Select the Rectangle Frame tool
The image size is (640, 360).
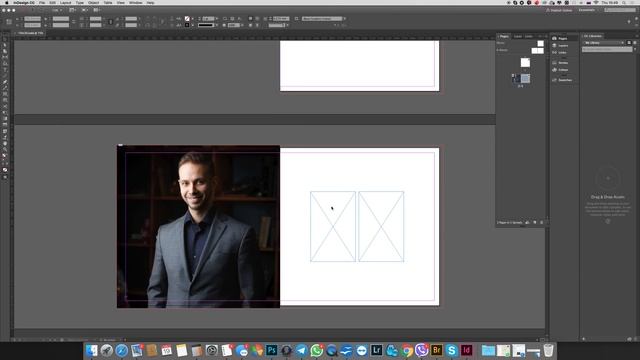pyautogui.click(x=5, y=94)
